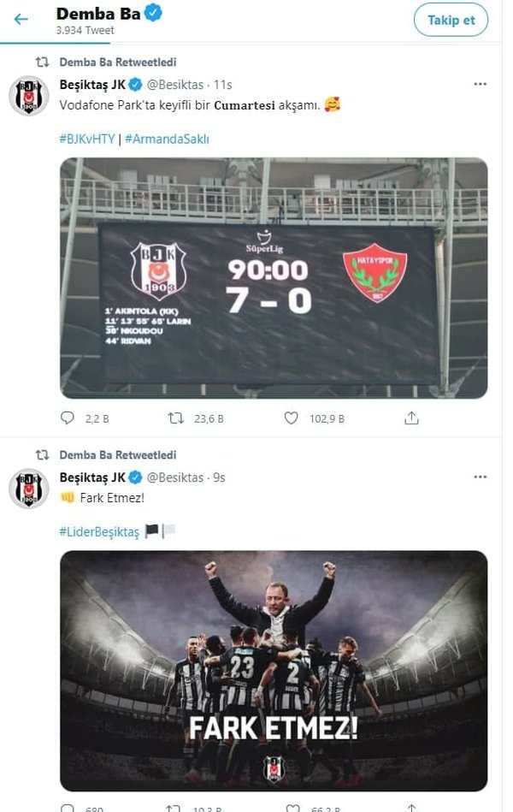The height and width of the screenshot is (812, 513).
Task: View the 7-0 scoreboard photo
Action: coord(274,278)
